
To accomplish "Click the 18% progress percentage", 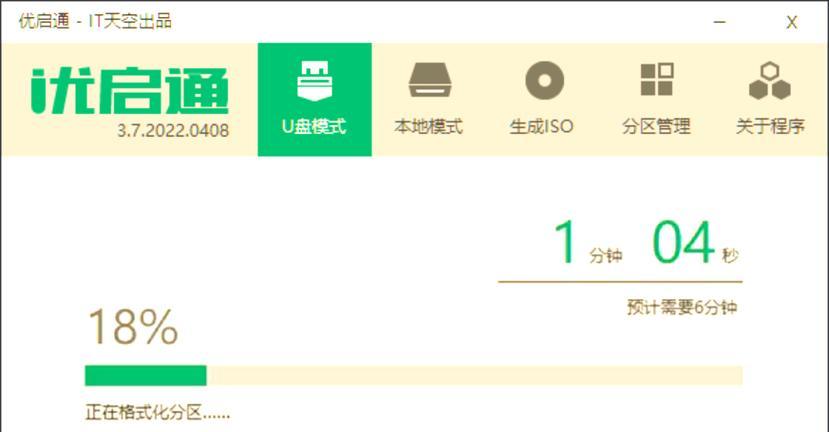I will click(133, 327).
